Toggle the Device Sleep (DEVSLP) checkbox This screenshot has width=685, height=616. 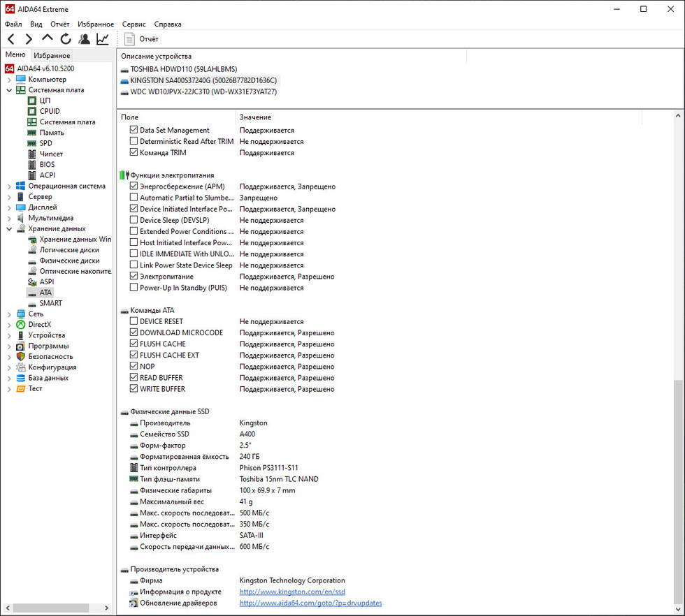[x=134, y=220]
